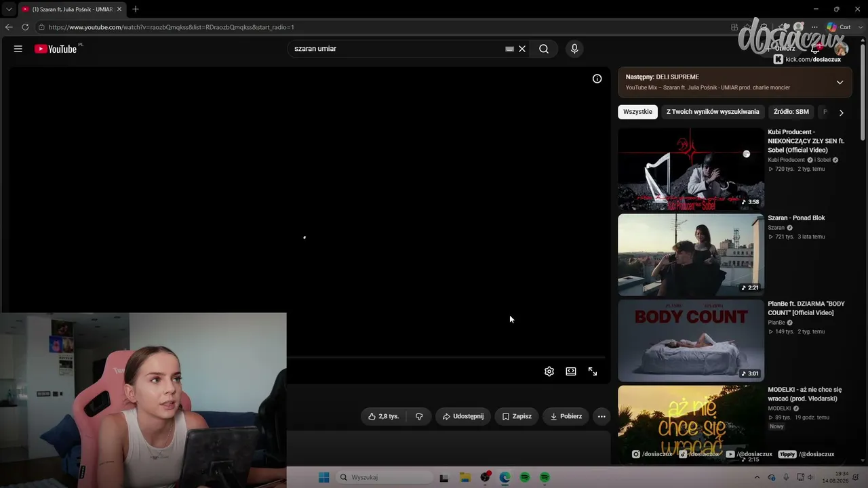The image size is (868, 488).
Task: Open the NIEKOŃCZĄCY ZŁY SEN video thumbnail
Action: (x=691, y=169)
